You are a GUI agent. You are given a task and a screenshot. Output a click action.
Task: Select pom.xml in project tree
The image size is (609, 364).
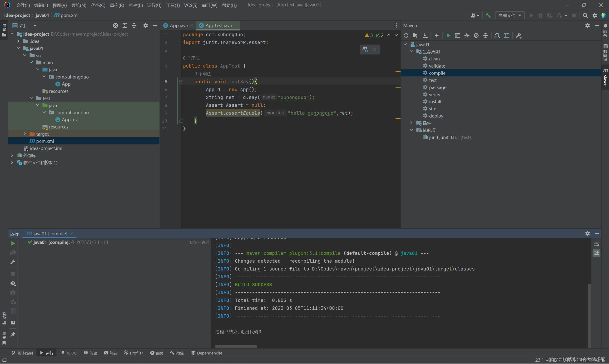click(45, 141)
